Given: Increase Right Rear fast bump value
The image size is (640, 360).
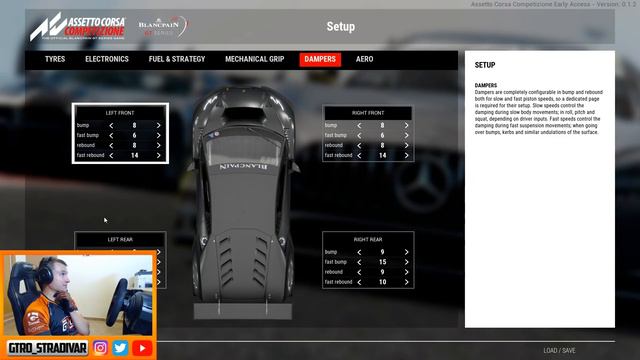Looking at the screenshot, I should 407,262.
